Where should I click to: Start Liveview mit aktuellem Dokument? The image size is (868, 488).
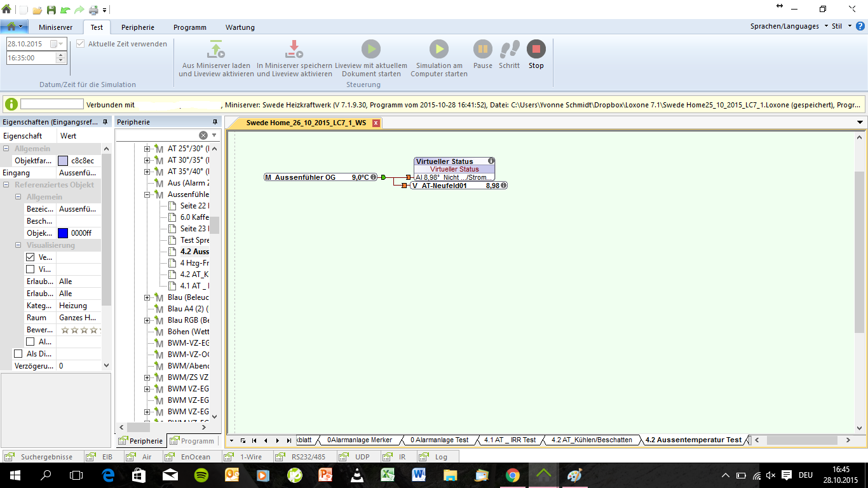pos(370,49)
